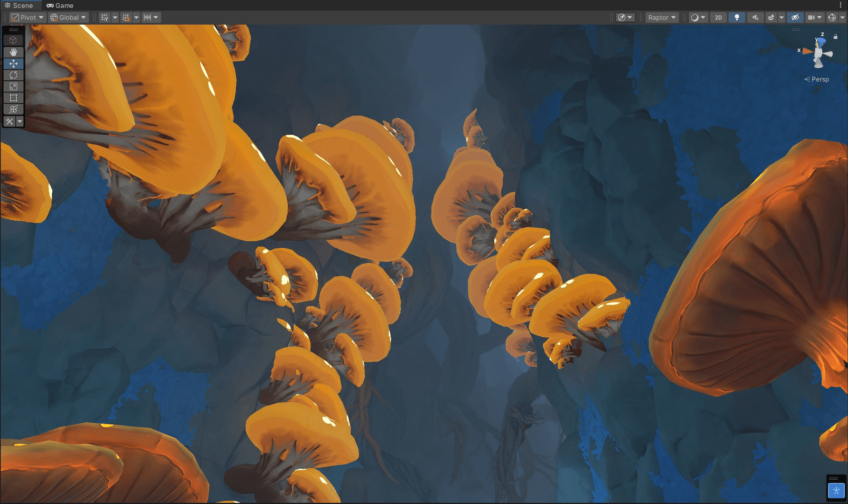Open the Pivot handle position dropdown
The width and height of the screenshot is (848, 504).
click(x=28, y=18)
